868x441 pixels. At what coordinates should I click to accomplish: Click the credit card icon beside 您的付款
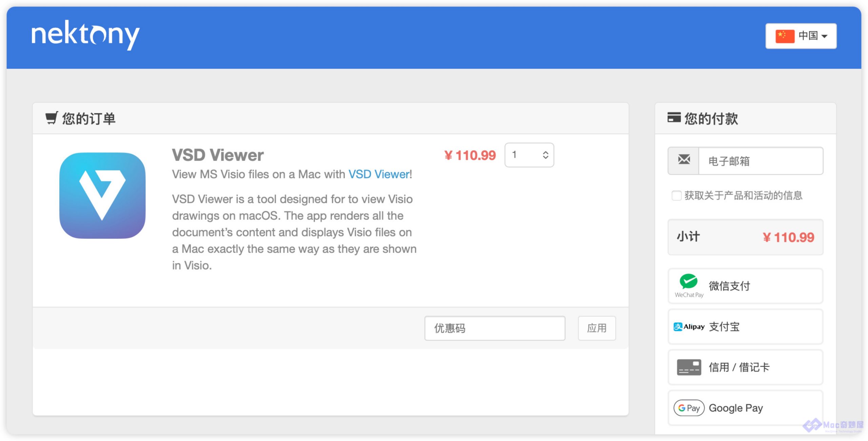(x=674, y=118)
